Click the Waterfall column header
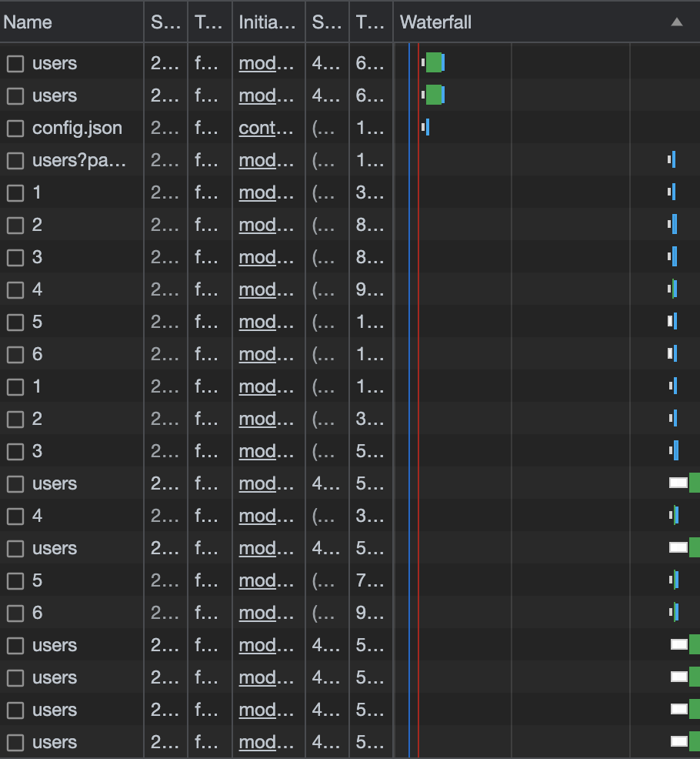Screen dimensions: 700x759 pyautogui.click(x=547, y=22)
